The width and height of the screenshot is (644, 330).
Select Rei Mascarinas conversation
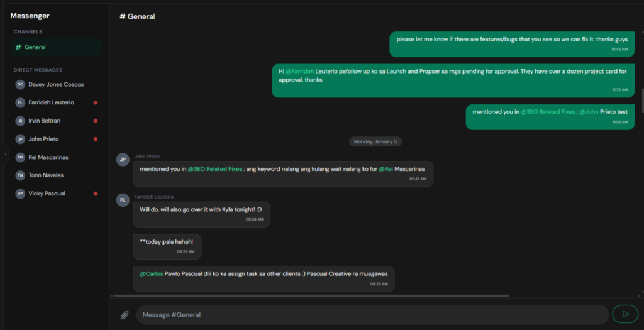click(47, 157)
